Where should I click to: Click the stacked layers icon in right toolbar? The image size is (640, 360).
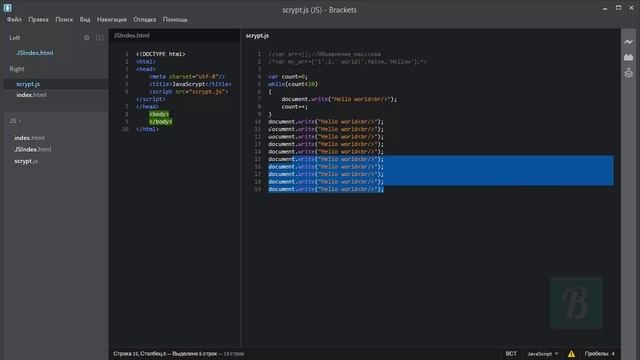point(629,73)
